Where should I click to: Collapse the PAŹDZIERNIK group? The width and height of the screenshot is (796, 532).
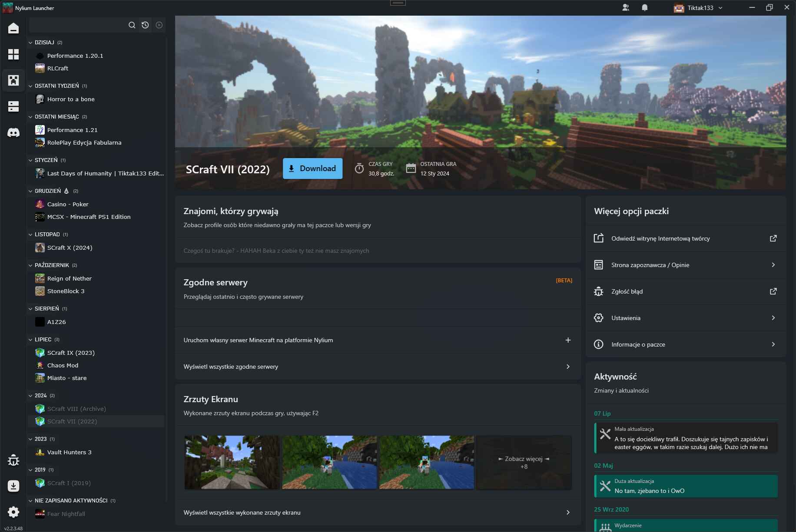click(x=30, y=265)
